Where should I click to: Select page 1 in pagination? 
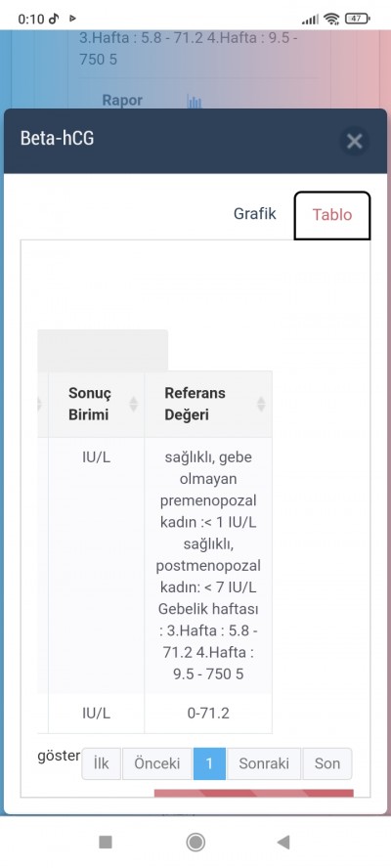tap(209, 763)
